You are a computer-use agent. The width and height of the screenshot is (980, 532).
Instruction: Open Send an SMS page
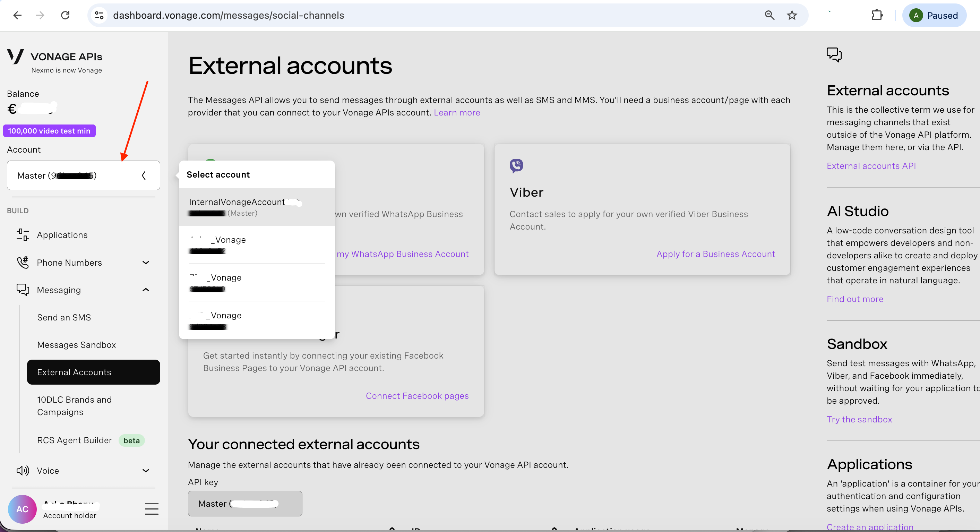64,317
